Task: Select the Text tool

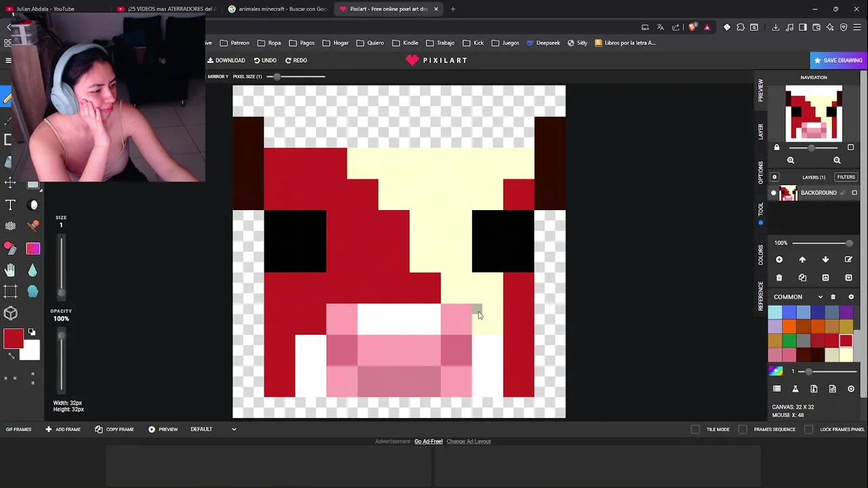Action: click(x=10, y=205)
